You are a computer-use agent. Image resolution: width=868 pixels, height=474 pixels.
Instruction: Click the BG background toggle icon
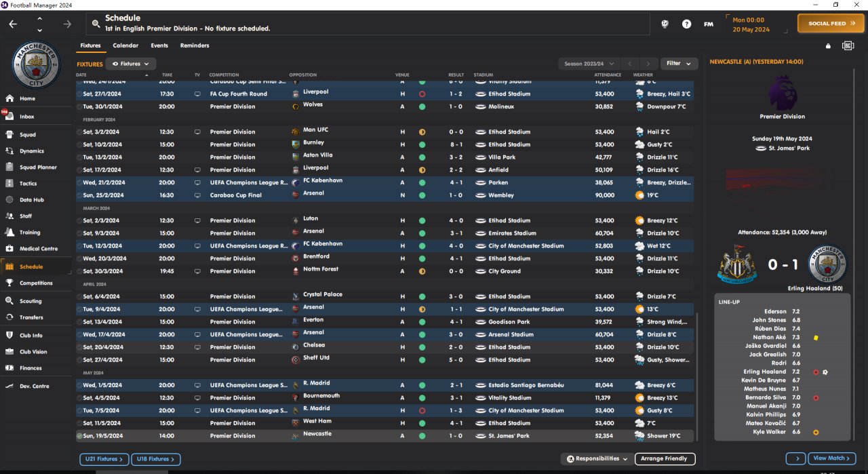pos(848,45)
